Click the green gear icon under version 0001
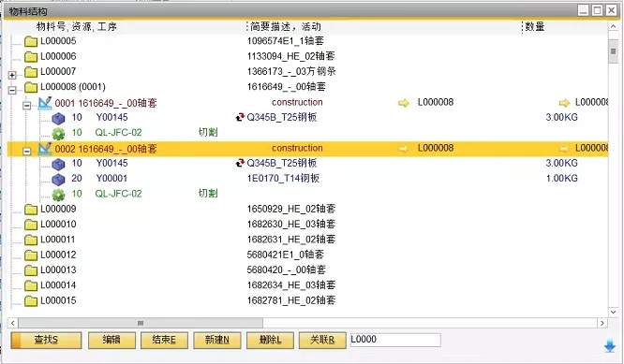The height and width of the screenshot is (364, 624). pyautogui.click(x=58, y=134)
